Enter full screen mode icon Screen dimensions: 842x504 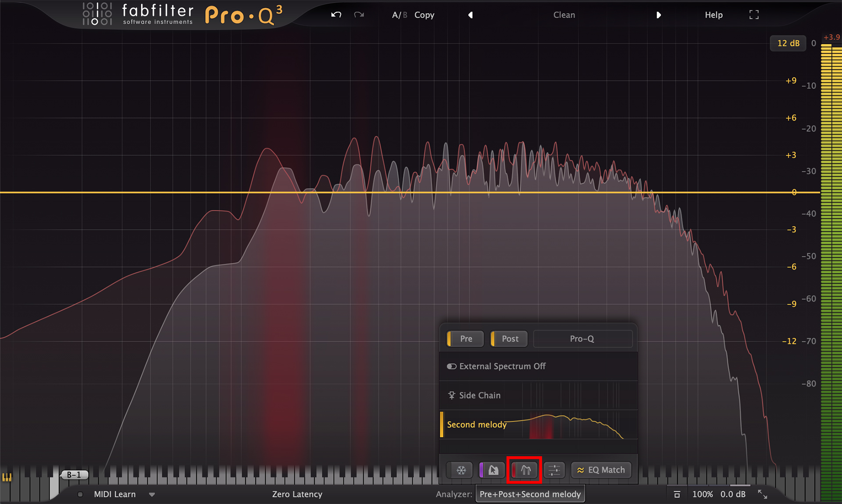point(754,15)
